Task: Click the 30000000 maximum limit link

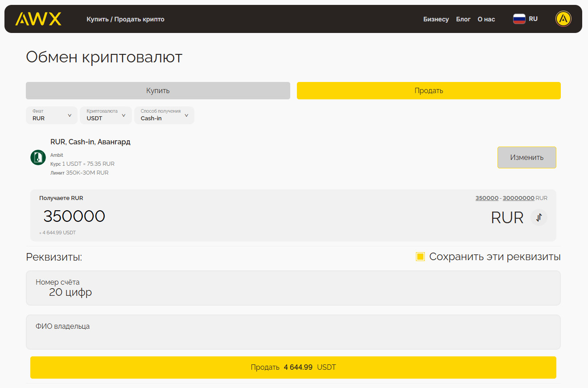Action: coord(518,198)
